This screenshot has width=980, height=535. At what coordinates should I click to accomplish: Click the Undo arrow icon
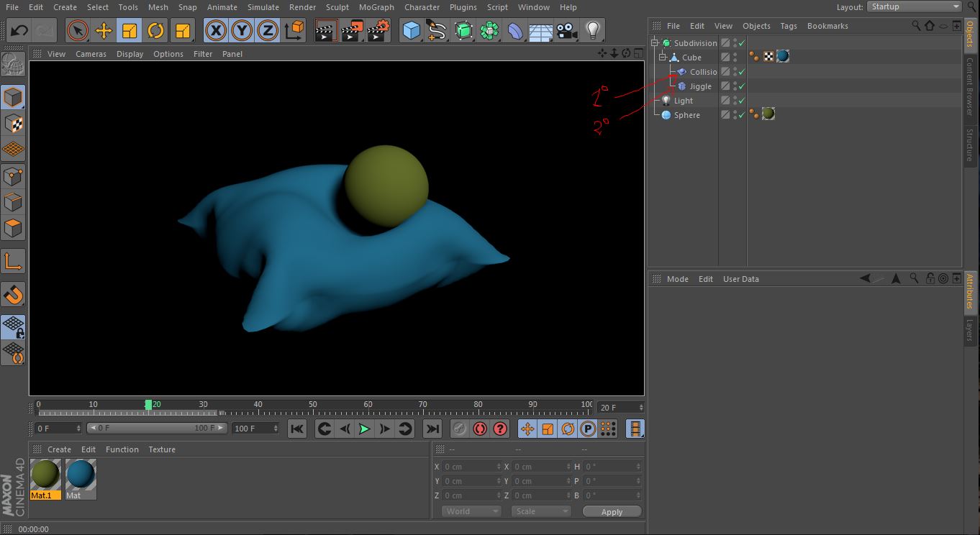20,31
